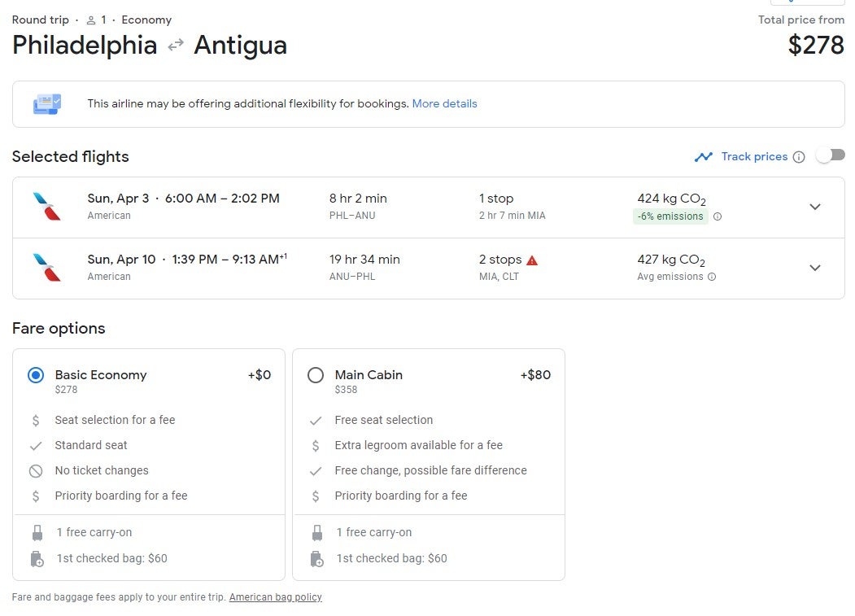Viewport: 855px width, 616px height.
Task: Expand the Sun, Apr 10 flight details
Action: (814, 268)
